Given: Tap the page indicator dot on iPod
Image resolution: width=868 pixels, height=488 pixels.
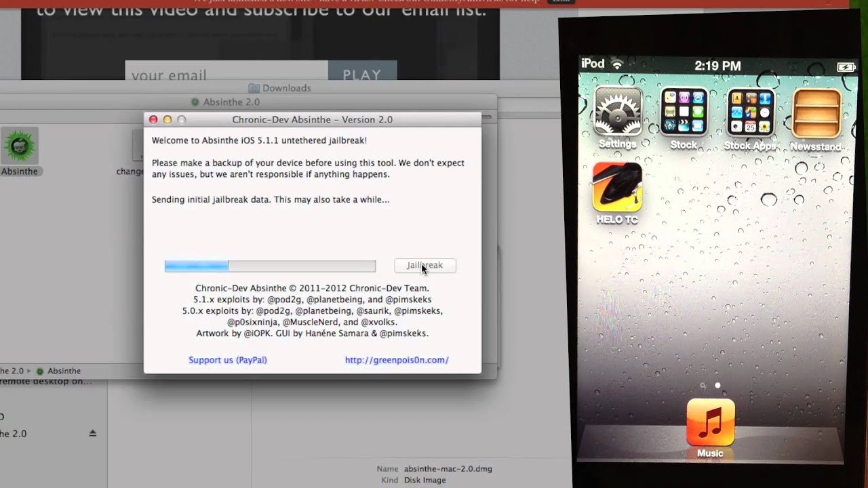Looking at the screenshot, I should 717,386.
